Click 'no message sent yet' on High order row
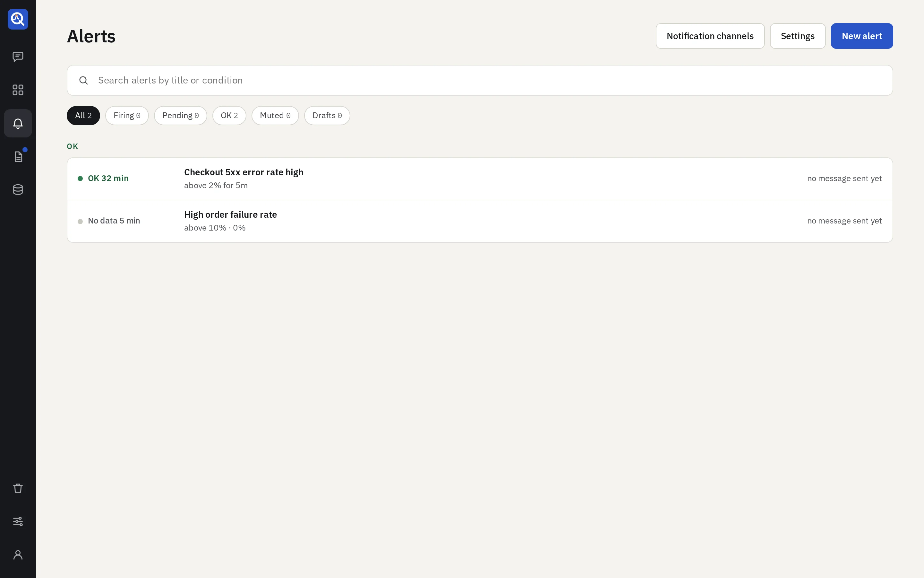 (844, 221)
